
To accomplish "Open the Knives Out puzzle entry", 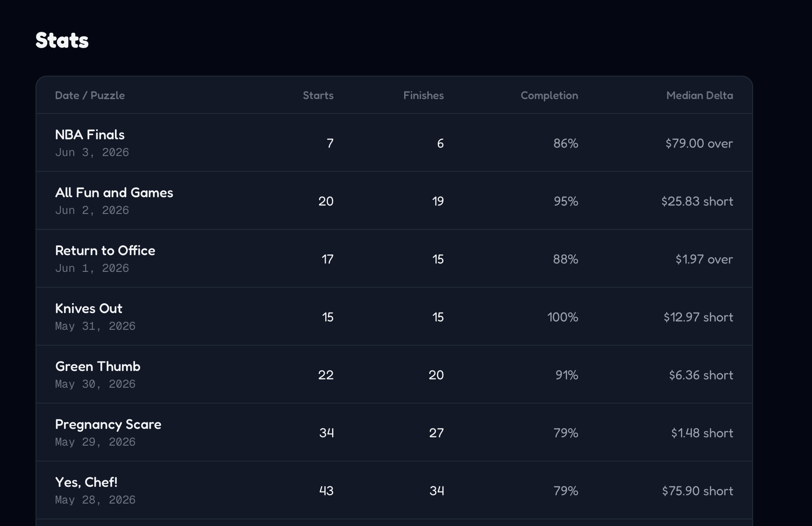I will 394,317.
